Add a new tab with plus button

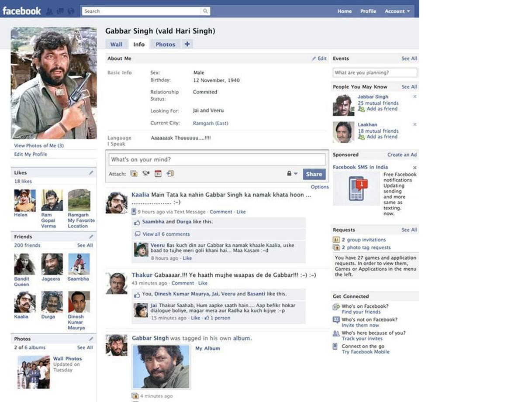pos(187,44)
